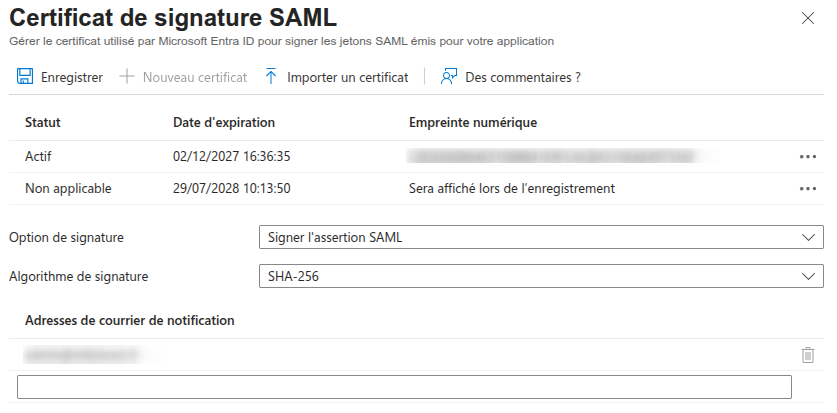Open the Non applicable certificate ellipsis menu
The width and height of the screenshot is (837, 413).
(808, 189)
